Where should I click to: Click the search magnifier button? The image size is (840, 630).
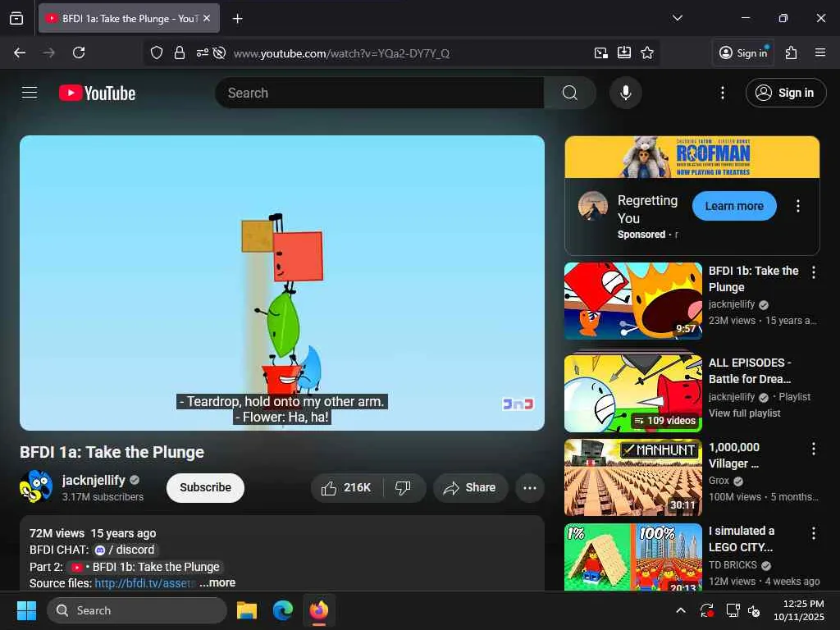(570, 93)
